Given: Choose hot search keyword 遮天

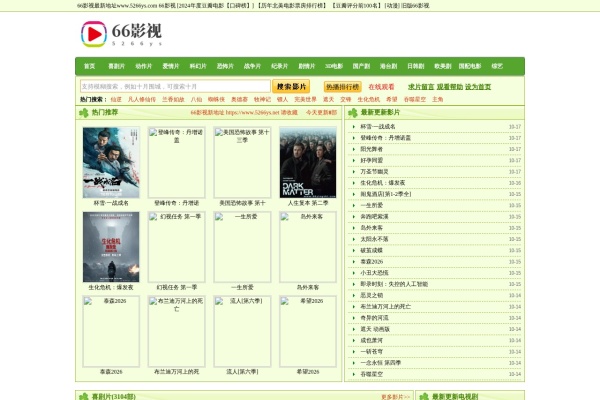Looking at the screenshot, I should click(328, 99).
